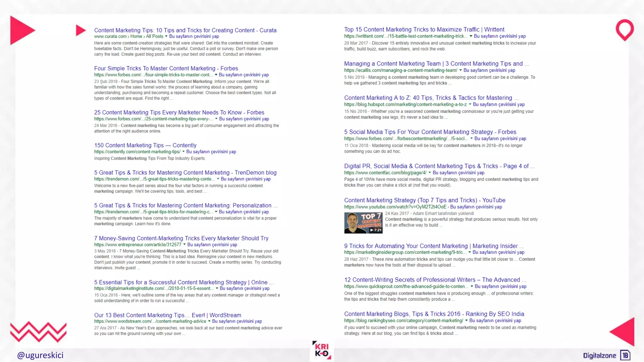The image size is (644, 362).
Task: Open 'Top 15 Content Marketing Tricks' Writtent result
Action: click(424, 29)
